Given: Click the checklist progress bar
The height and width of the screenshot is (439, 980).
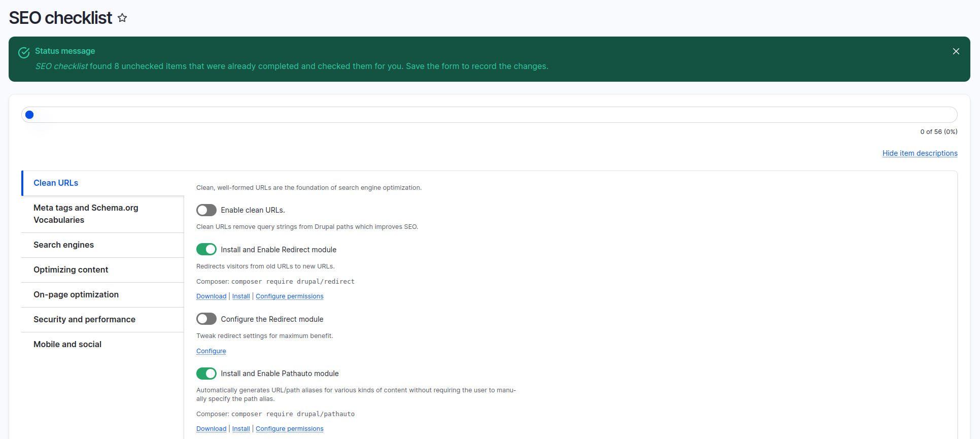Looking at the screenshot, I should 489,115.
